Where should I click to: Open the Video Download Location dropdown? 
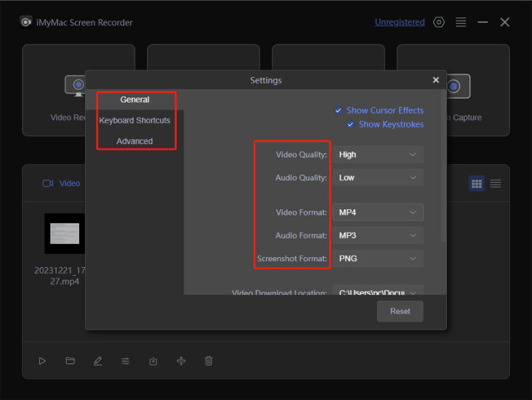(x=378, y=290)
